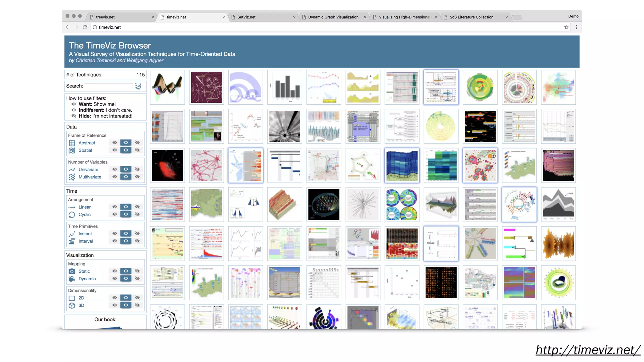The height and width of the screenshot is (362, 644).
Task: View site info icon in address bar
Action: (x=95, y=27)
